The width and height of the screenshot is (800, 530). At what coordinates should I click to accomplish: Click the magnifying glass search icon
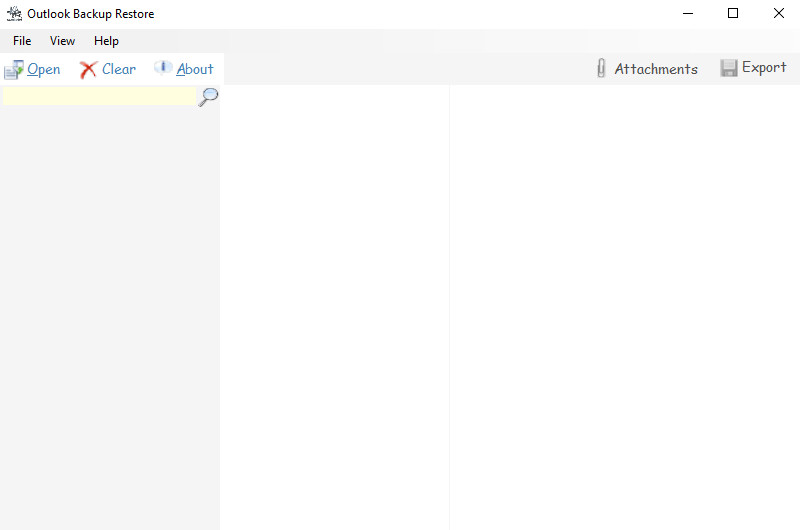coord(208,96)
